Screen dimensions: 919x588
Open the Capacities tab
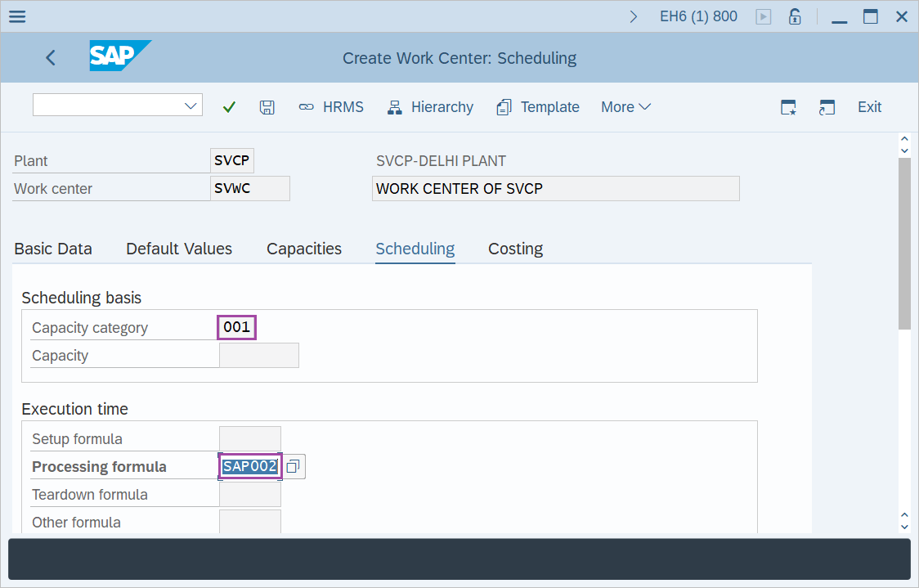(x=304, y=249)
